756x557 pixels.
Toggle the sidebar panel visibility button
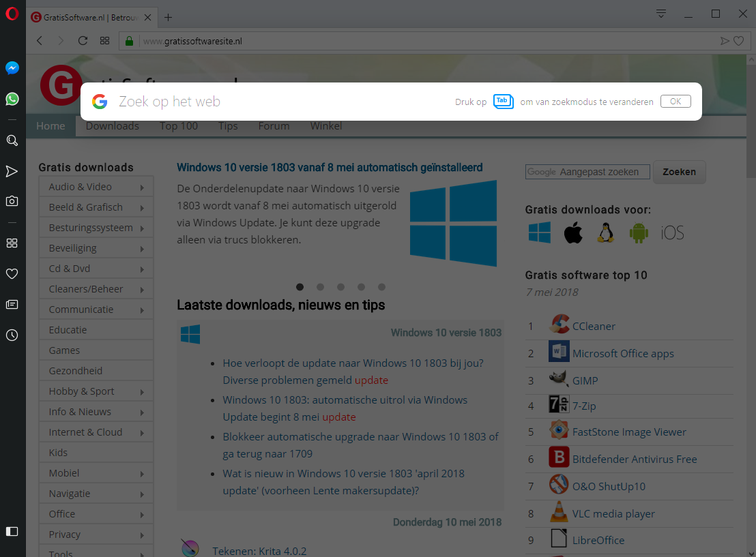[12, 531]
